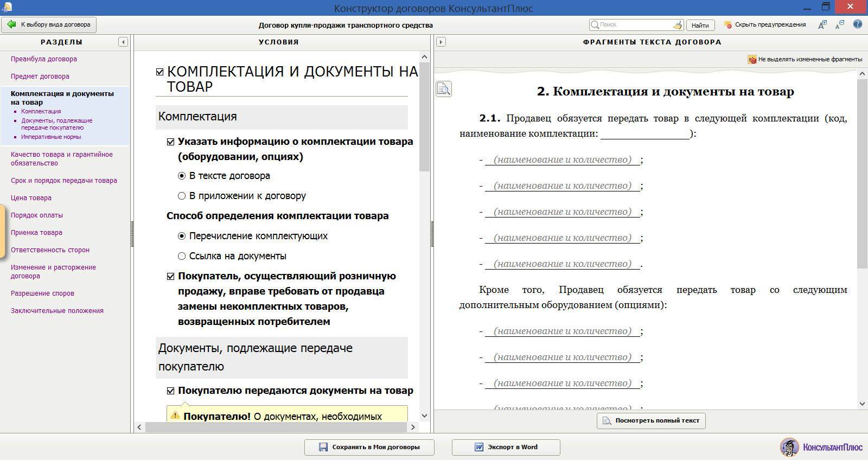This screenshot has height=460, width=868.
Task: Click the blank line for комплектация name in 2.1
Action: click(644, 134)
